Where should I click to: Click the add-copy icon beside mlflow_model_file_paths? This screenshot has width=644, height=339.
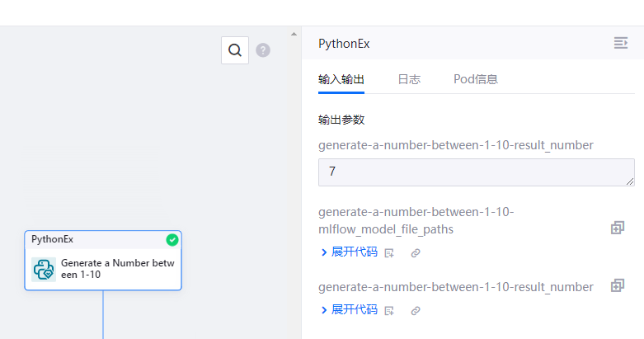pos(617,228)
